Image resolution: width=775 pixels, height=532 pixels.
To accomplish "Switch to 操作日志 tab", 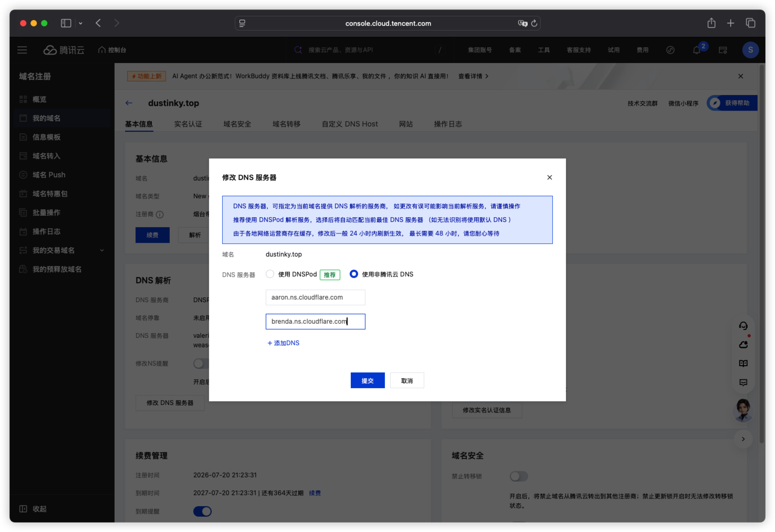I will tap(448, 124).
